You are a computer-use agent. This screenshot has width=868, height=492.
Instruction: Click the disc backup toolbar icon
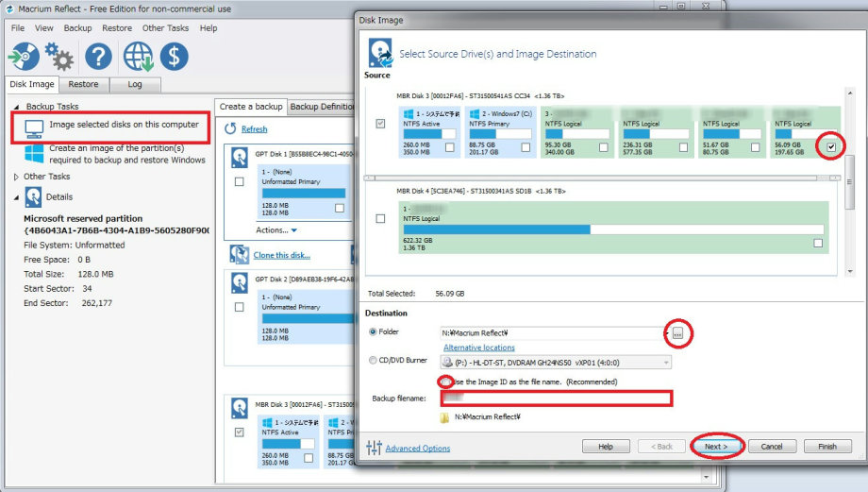(x=23, y=57)
